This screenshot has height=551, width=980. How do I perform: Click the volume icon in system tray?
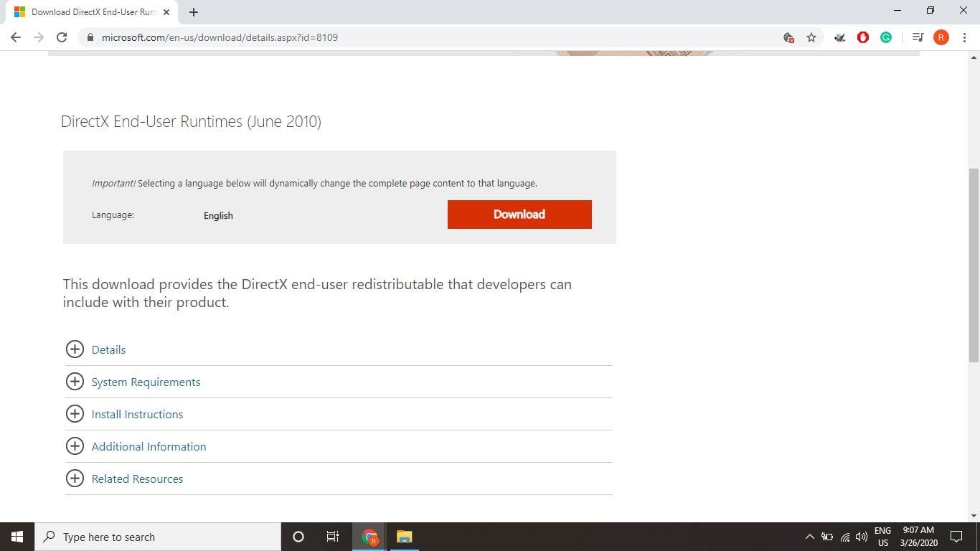[x=862, y=537]
